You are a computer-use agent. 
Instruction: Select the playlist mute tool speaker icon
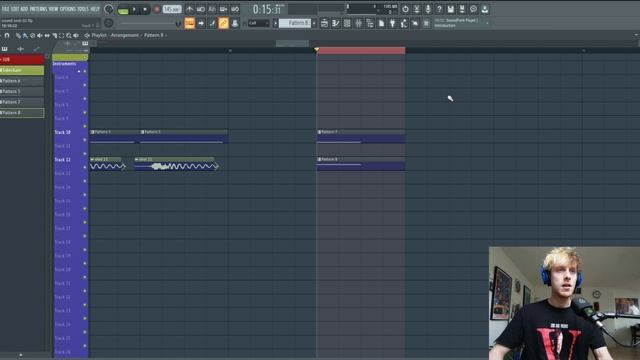pyautogui.click(x=40, y=36)
